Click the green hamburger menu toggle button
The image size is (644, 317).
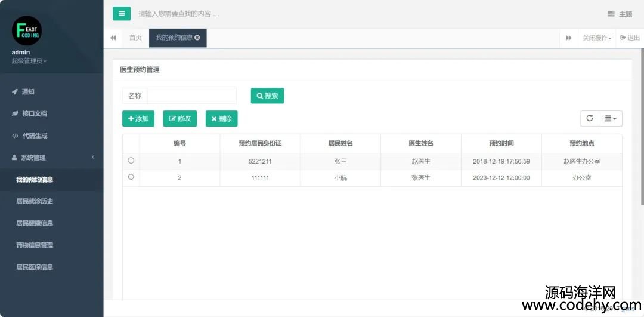[122, 13]
